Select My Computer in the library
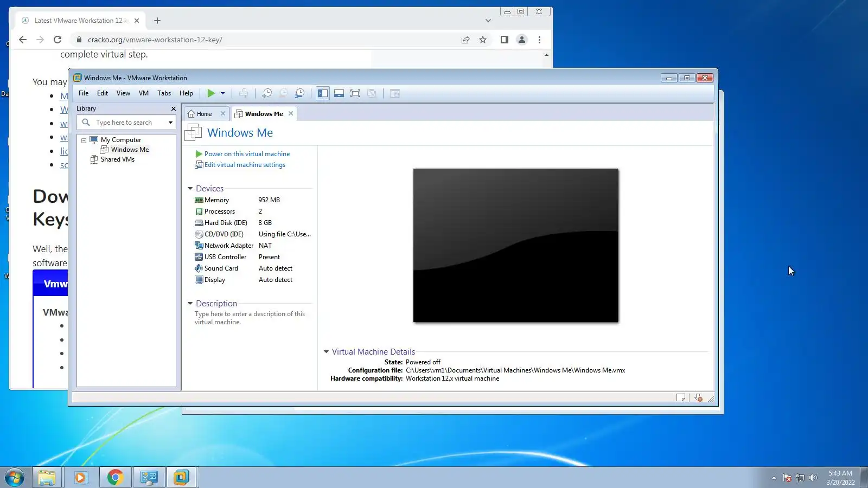Viewport: 868px width, 488px height. [120, 140]
